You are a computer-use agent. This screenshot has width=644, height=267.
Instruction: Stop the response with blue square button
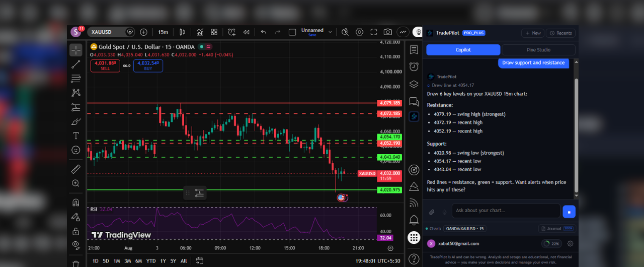tap(569, 212)
